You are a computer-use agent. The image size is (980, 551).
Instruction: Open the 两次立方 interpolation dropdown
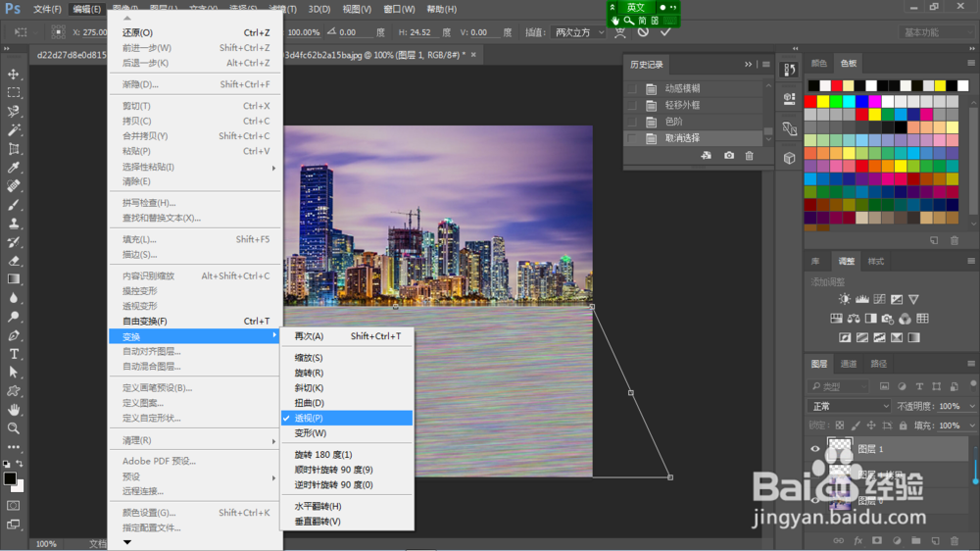579,32
